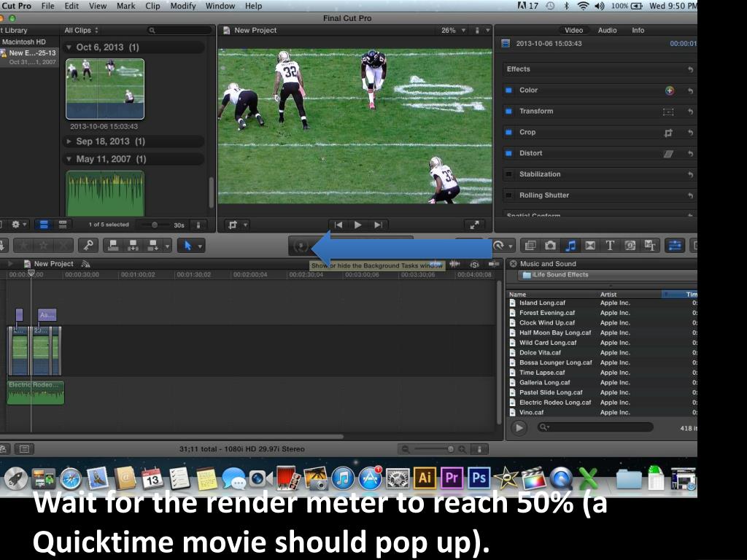Open the browser gear action menu

19,225
